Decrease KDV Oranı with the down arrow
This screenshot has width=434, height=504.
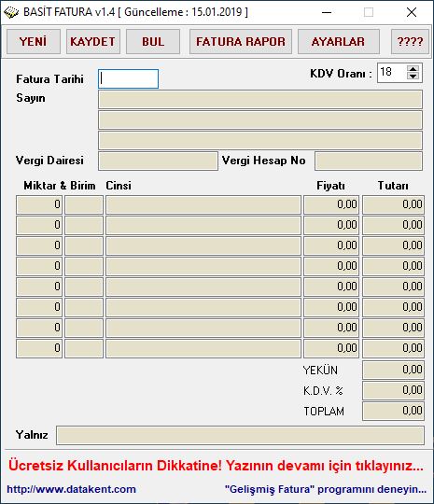click(413, 77)
